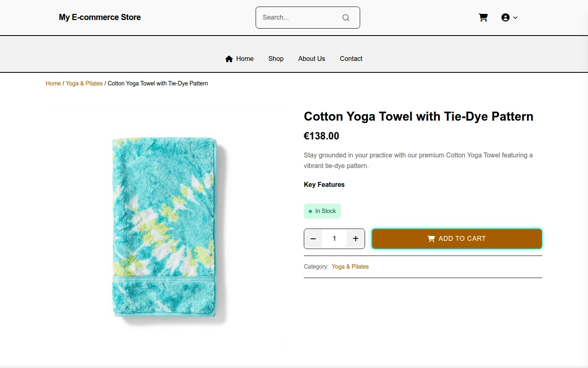Click the My E-commerce Store logo

(100, 17)
